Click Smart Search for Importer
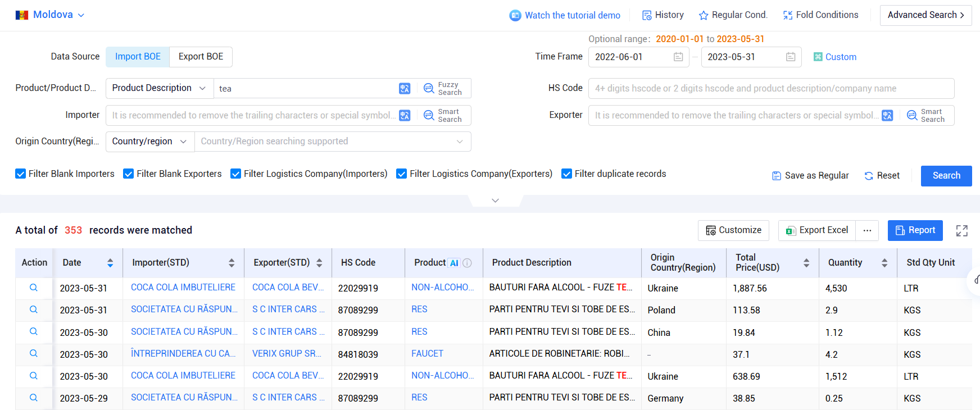The width and height of the screenshot is (980, 410). [443, 115]
